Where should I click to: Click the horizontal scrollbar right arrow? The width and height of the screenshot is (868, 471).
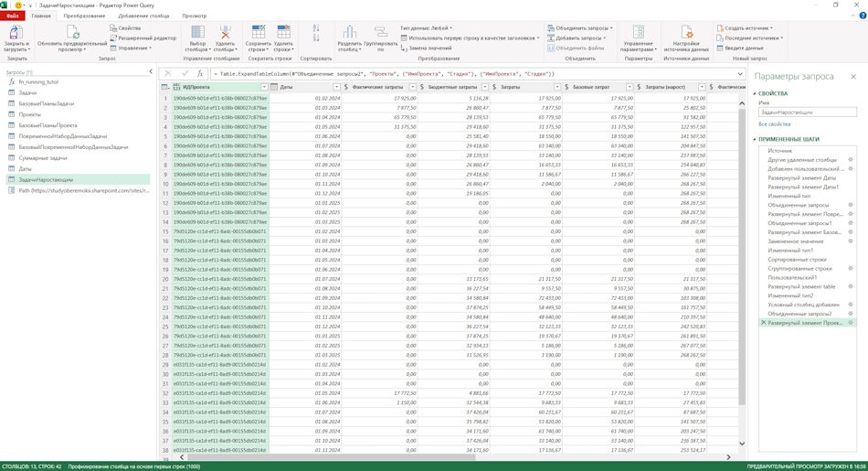(x=728, y=457)
